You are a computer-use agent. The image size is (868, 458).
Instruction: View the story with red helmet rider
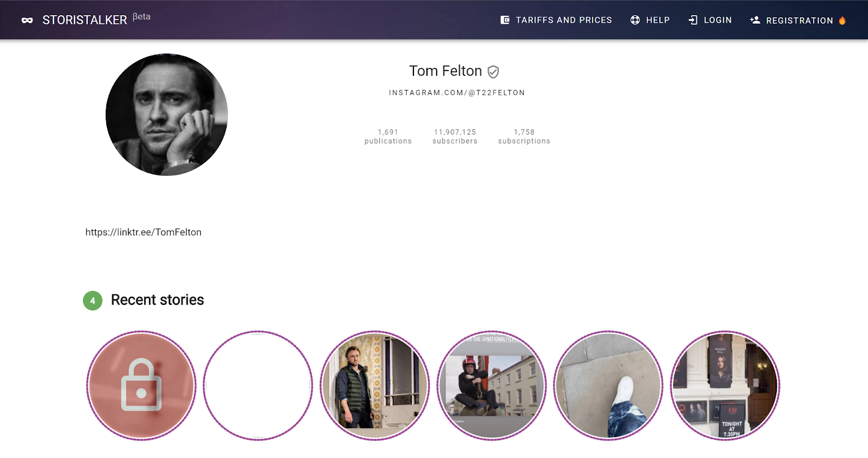point(492,385)
